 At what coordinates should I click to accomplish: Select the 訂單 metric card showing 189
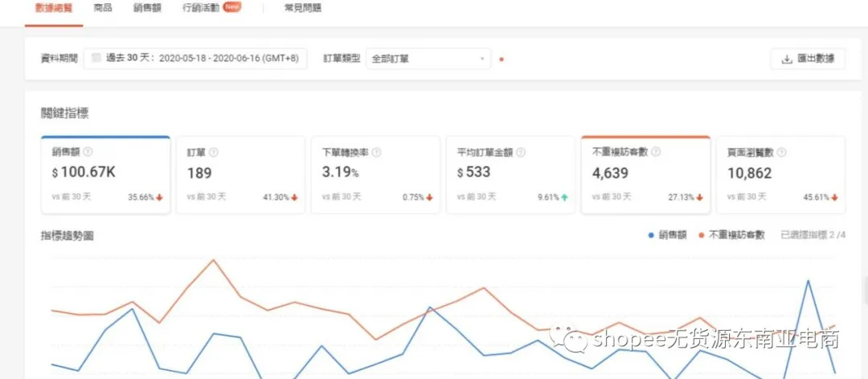(x=241, y=175)
